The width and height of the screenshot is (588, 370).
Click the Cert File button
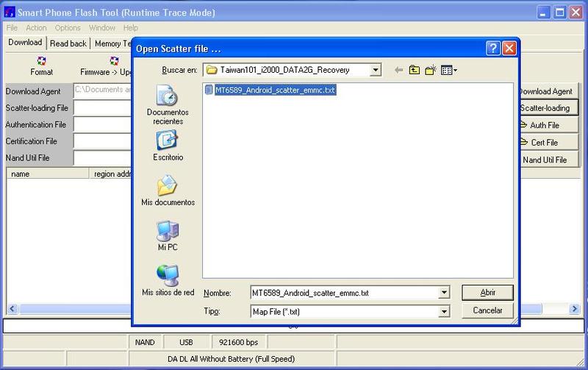pos(548,143)
